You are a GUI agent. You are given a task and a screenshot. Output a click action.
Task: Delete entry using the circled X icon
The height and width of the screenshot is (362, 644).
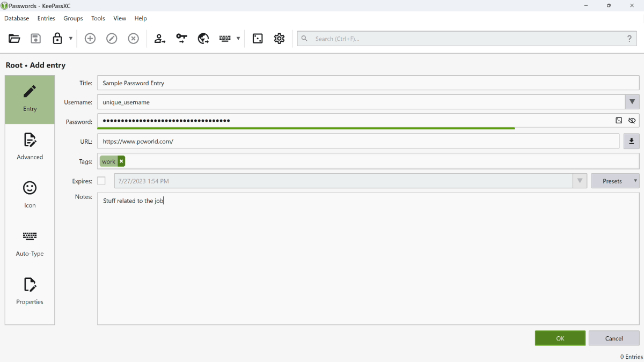tap(134, 39)
